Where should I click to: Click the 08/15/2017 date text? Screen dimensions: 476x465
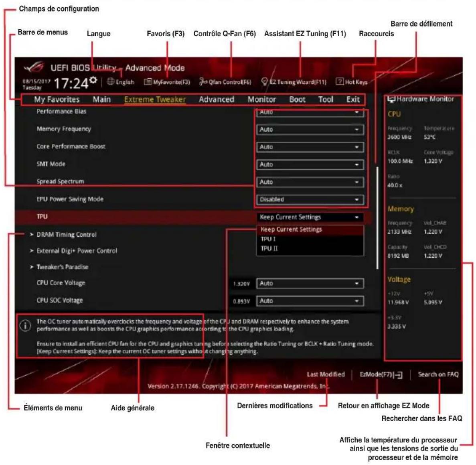(36, 81)
